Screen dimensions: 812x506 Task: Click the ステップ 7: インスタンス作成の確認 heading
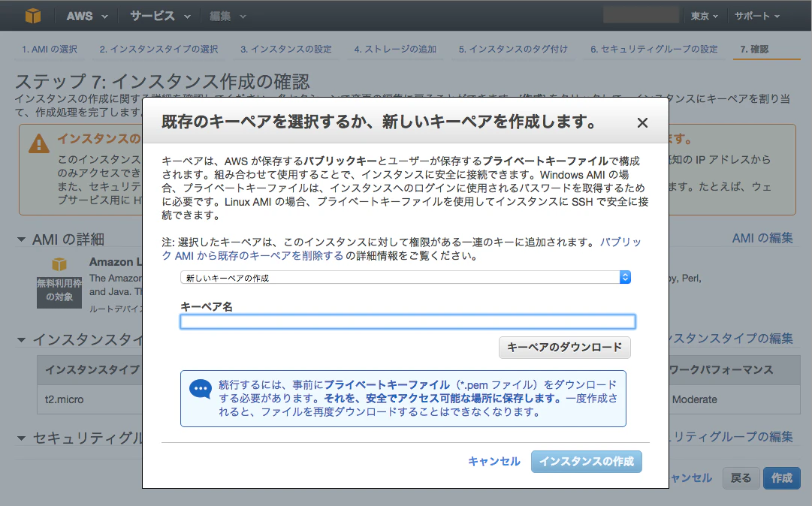pyautogui.click(x=162, y=81)
